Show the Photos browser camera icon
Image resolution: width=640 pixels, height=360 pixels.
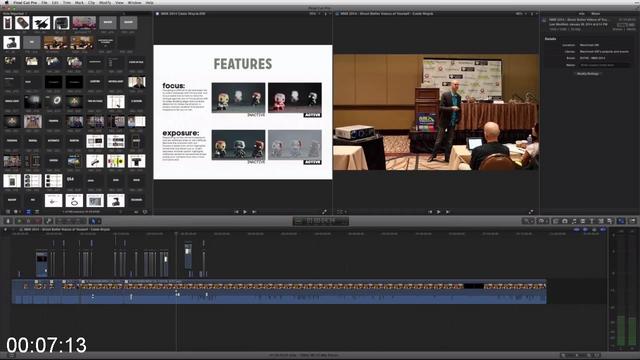(565, 221)
